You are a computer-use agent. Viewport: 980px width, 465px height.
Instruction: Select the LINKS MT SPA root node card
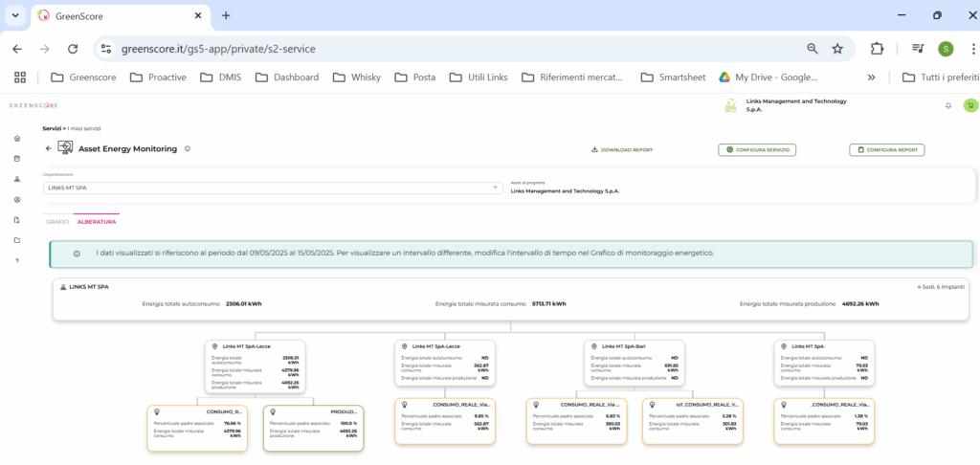click(x=511, y=299)
